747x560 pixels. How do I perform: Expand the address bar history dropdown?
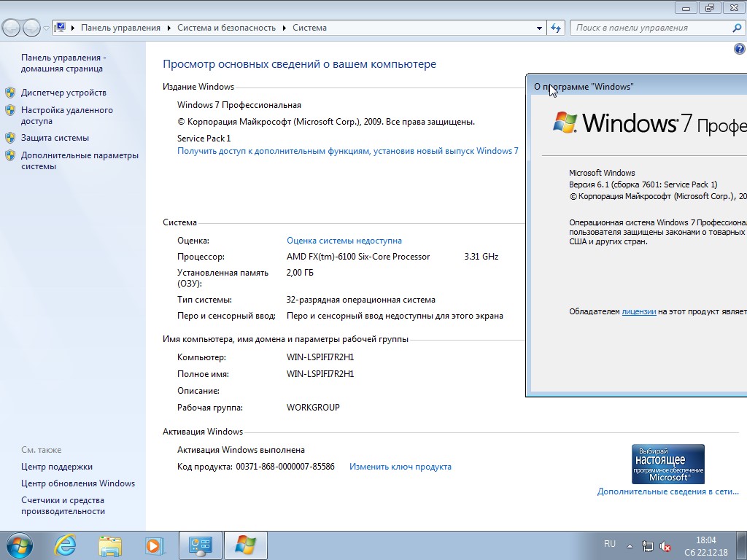539,28
